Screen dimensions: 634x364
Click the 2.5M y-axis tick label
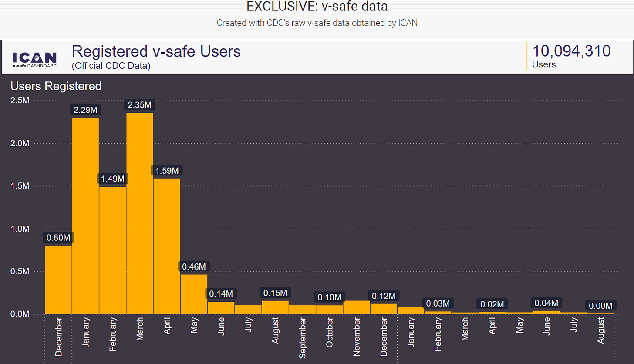[x=20, y=101]
